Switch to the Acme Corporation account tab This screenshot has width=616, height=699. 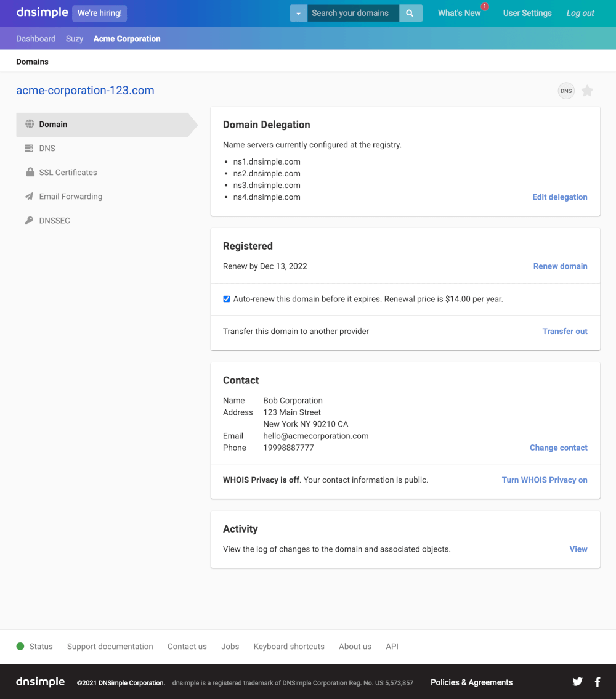click(127, 38)
